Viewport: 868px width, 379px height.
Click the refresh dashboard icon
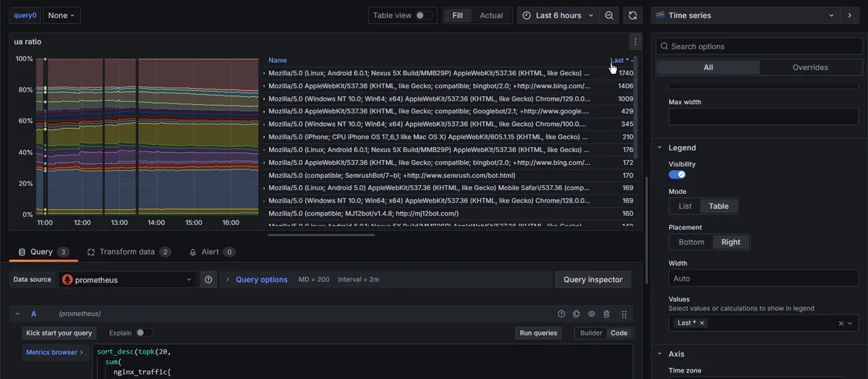click(x=633, y=15)
